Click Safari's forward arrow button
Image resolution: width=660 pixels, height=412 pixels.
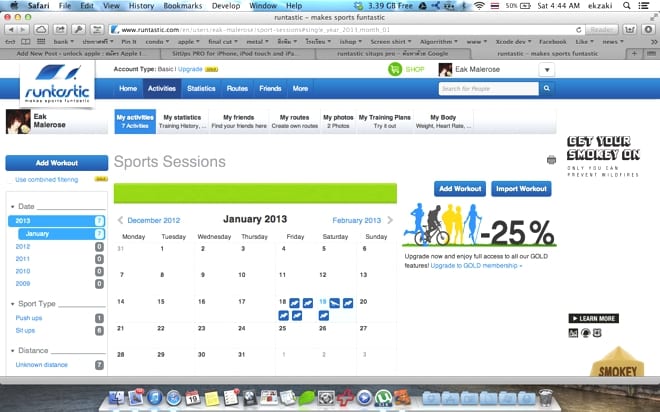coord(23,29)
